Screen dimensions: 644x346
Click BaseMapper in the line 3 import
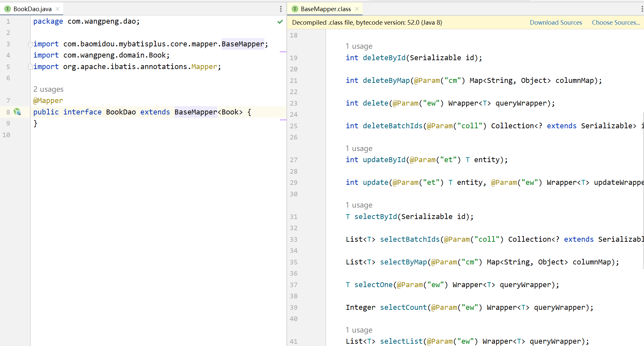(x=243, y=44)
